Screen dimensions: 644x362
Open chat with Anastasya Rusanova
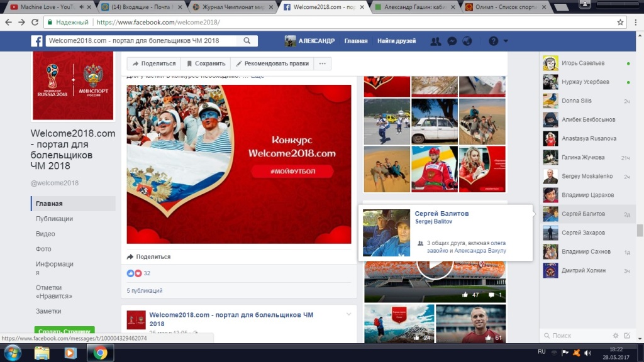tap(587, 139)
